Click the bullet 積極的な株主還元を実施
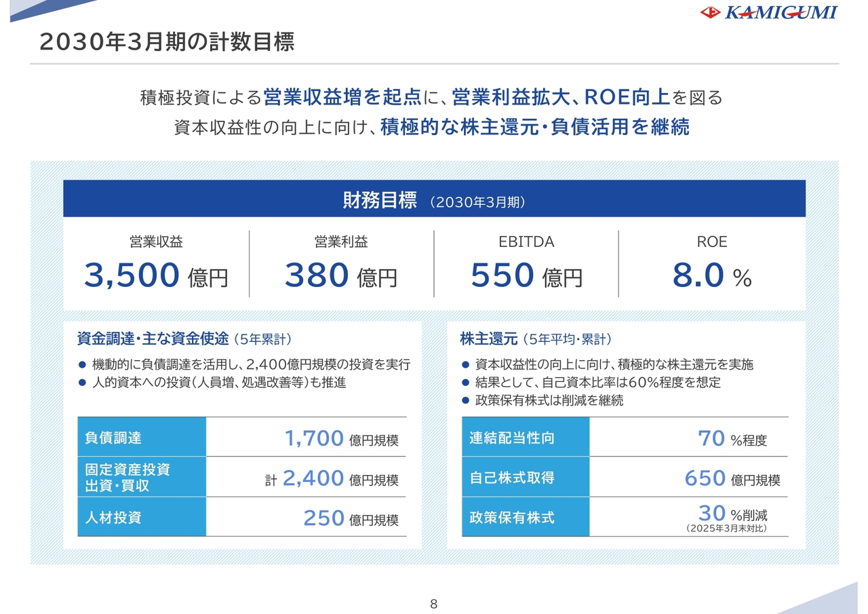 [x=607, y=364]
